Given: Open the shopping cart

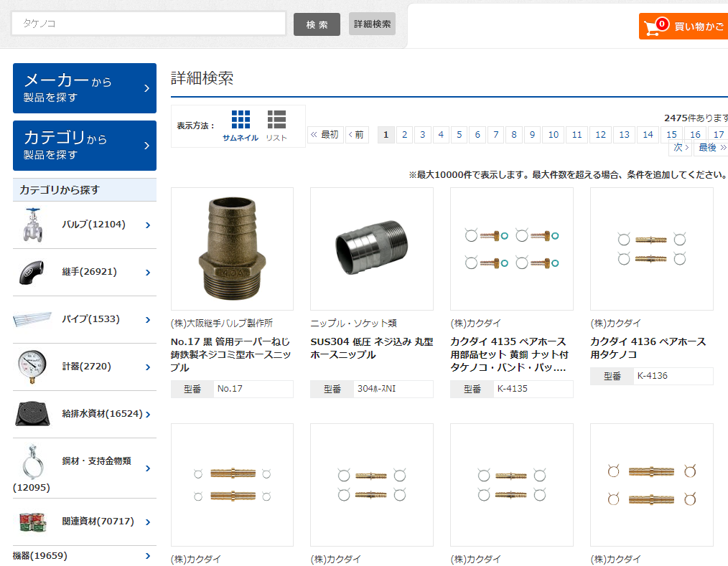Looking at the screenshot, I should coord(683,27).
